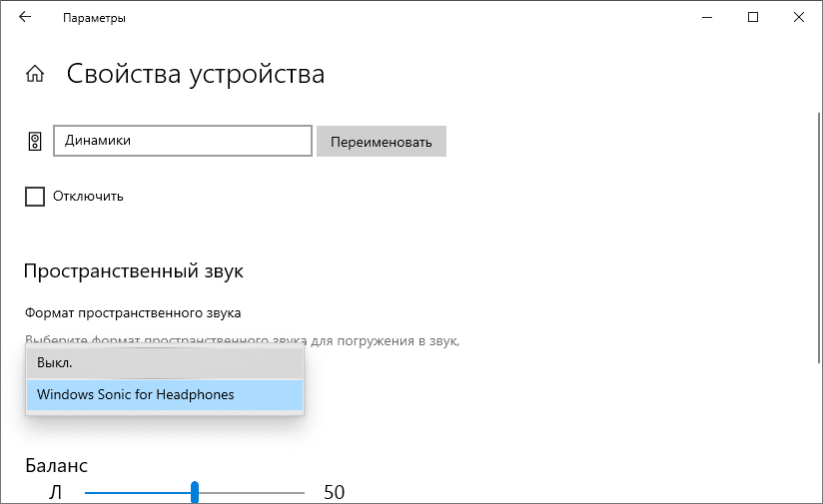Click the Свойства устройства page heading
823x504 pixels.
pos(195,74)
